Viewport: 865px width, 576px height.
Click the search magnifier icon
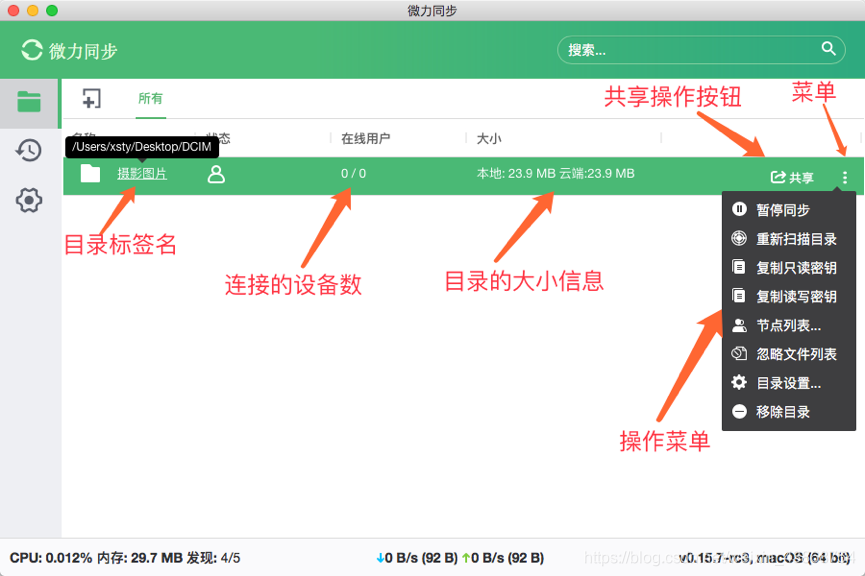829,49
